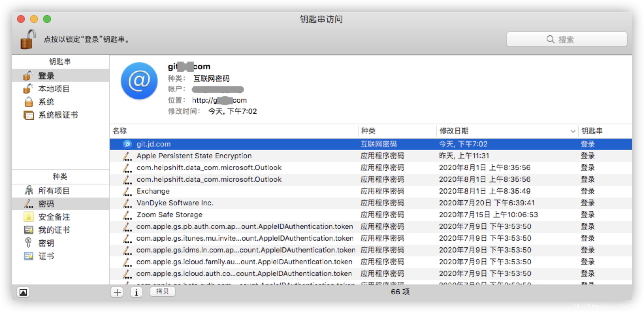Click the 拷贝 copy button
This screenshot has width=644, height=312.
pyautogui.click(x=162, y=292)
